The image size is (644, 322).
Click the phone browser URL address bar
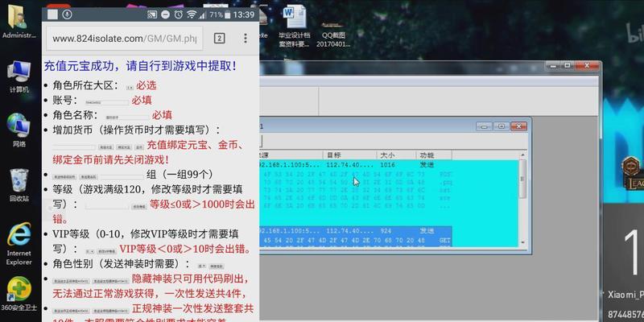[125, 39]
